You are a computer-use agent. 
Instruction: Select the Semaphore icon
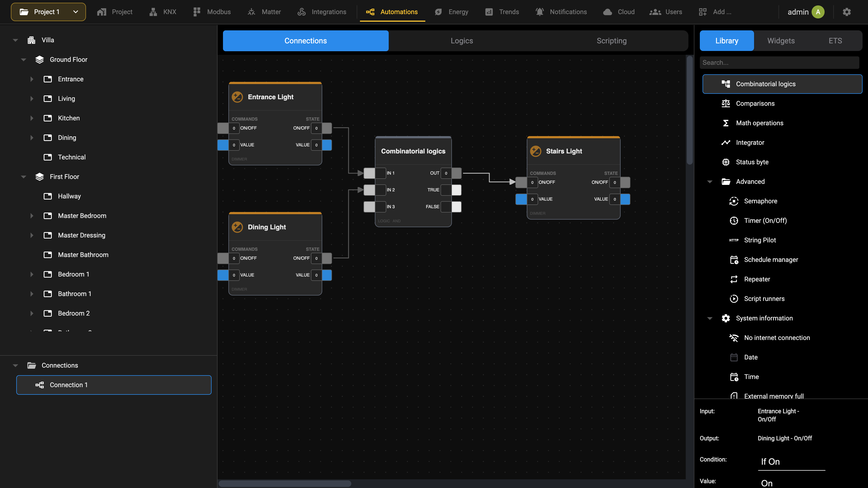tap(734, 201)
